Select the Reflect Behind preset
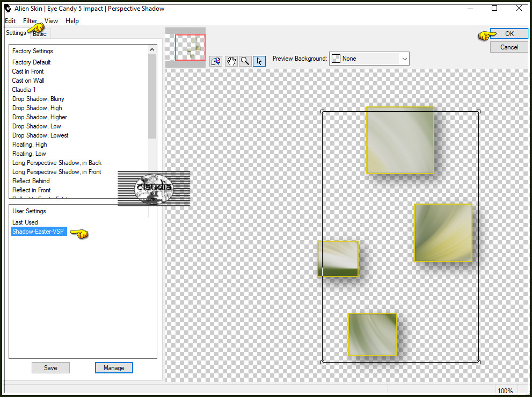532x397 pixels. (x=31, y=181)
